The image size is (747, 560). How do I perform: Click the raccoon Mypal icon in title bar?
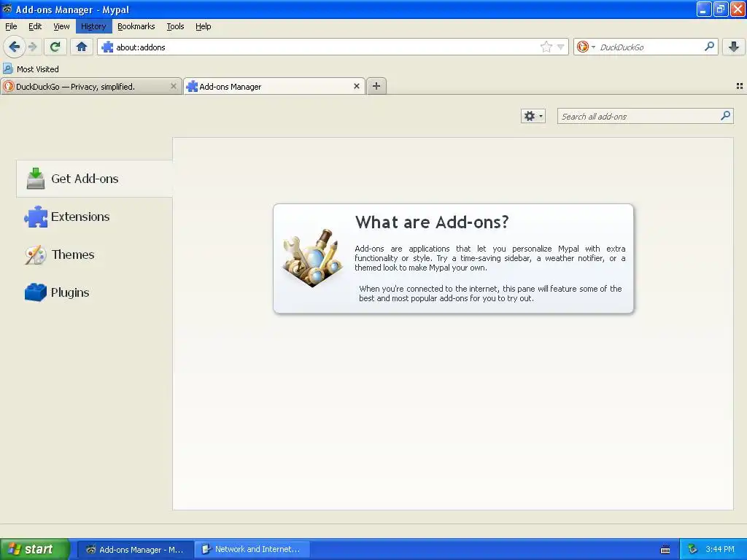click(7, 9)
